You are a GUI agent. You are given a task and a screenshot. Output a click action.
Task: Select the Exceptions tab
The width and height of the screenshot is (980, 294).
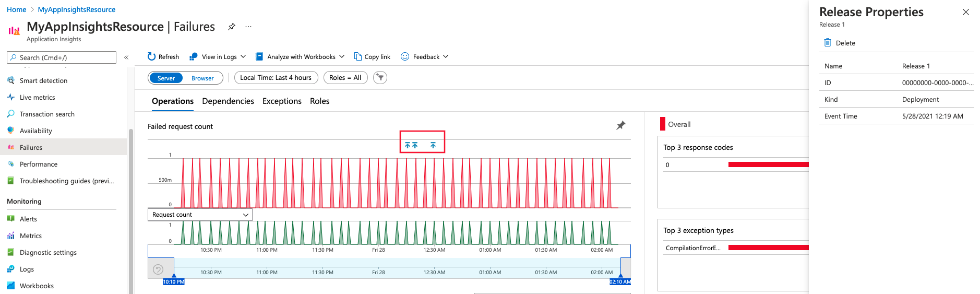click(x=282, y=101)
